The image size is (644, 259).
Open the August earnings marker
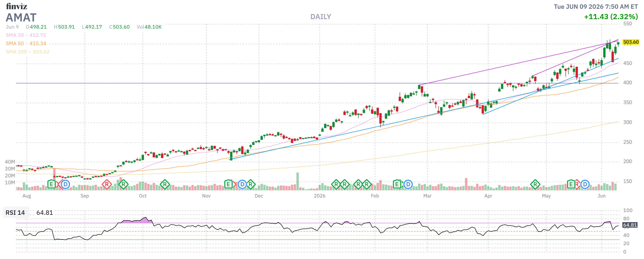[x=52, y=185]
